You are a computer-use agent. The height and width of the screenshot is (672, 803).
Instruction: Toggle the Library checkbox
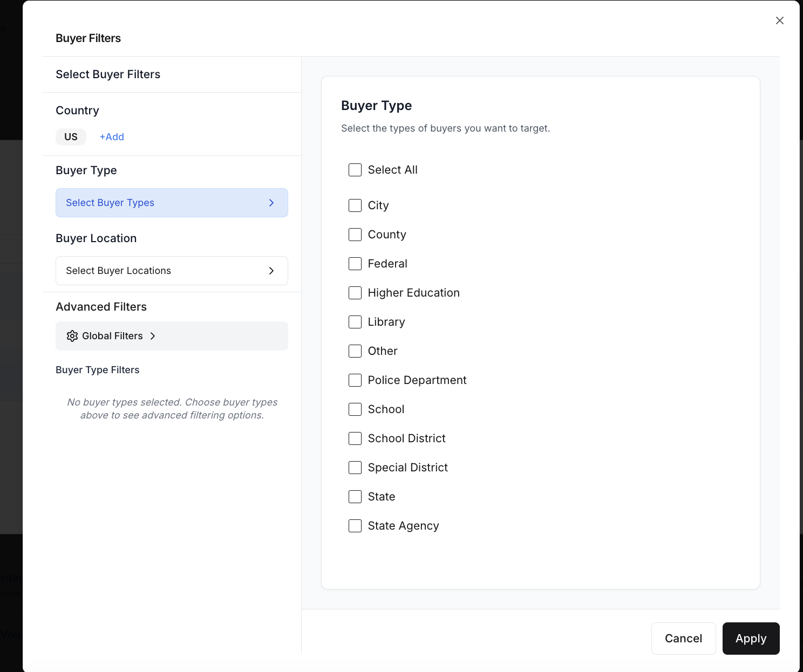point(355,322)
